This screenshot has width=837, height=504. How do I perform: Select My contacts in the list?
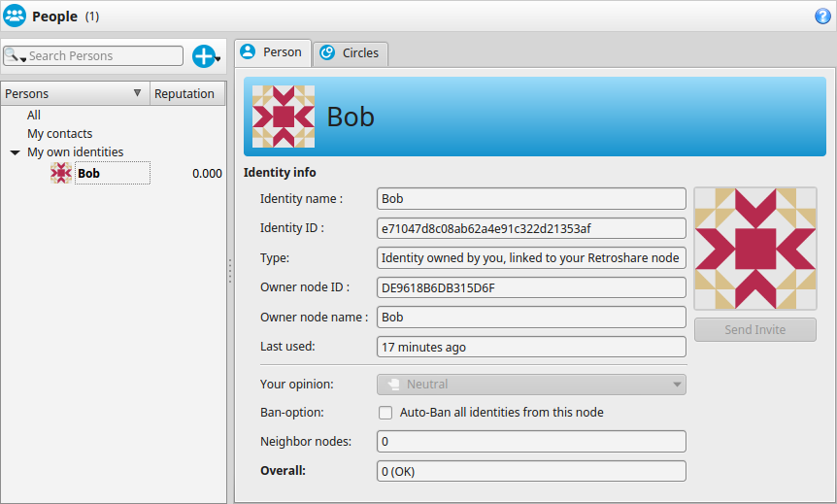tap(60, 133)
